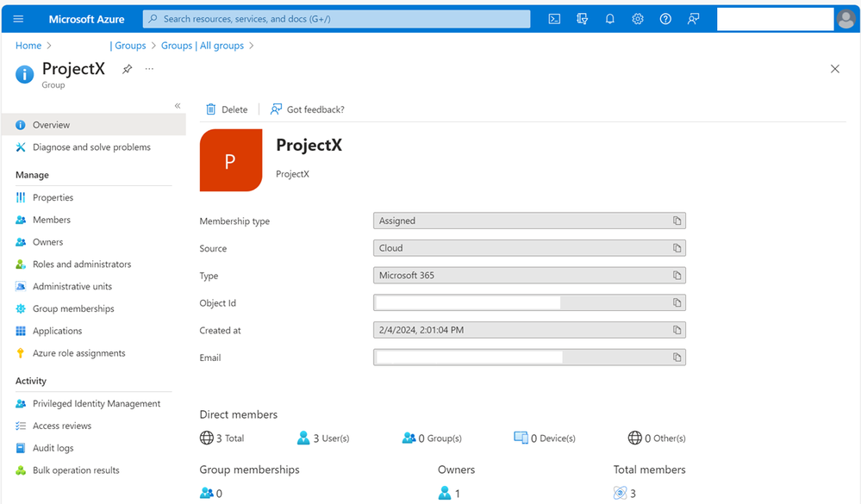Click the Created at field

[x=529, y=330]
